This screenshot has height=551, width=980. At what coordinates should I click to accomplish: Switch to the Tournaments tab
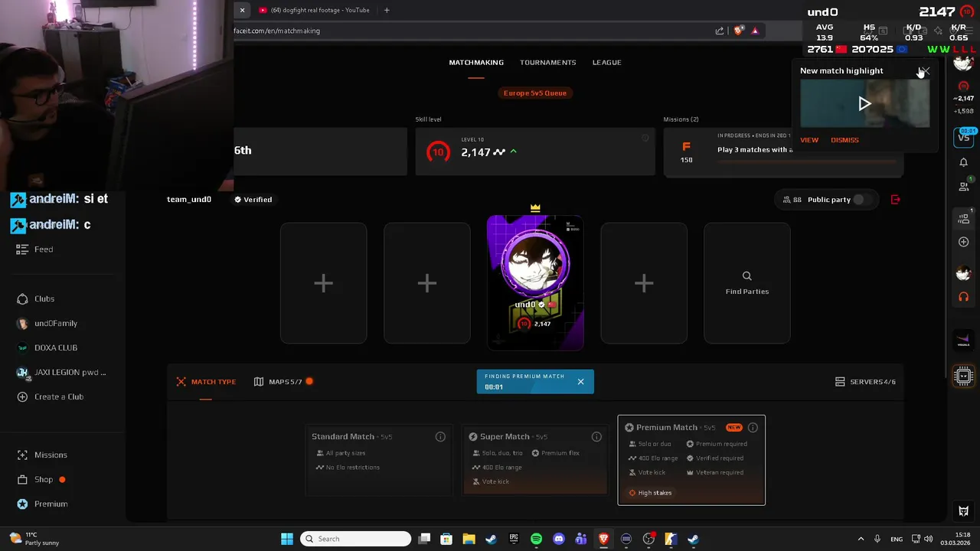pos(547,62)
